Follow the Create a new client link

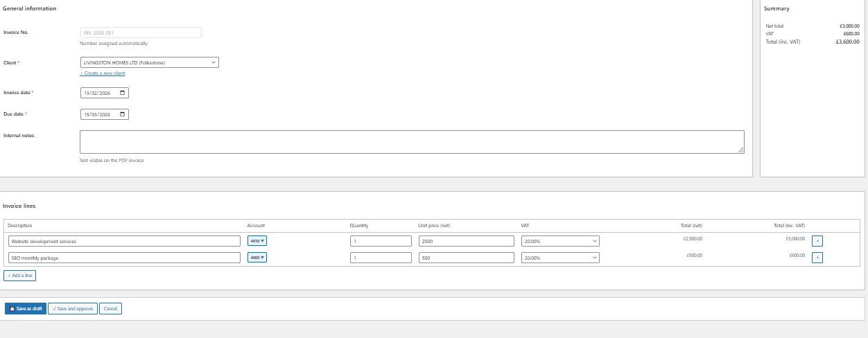[x=103, y=73]
